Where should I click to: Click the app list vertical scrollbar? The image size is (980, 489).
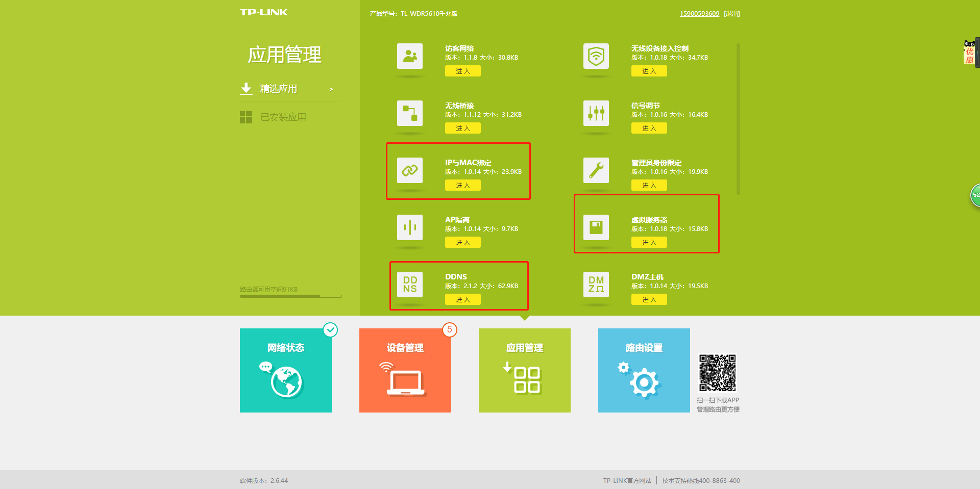tap(738, 119)
